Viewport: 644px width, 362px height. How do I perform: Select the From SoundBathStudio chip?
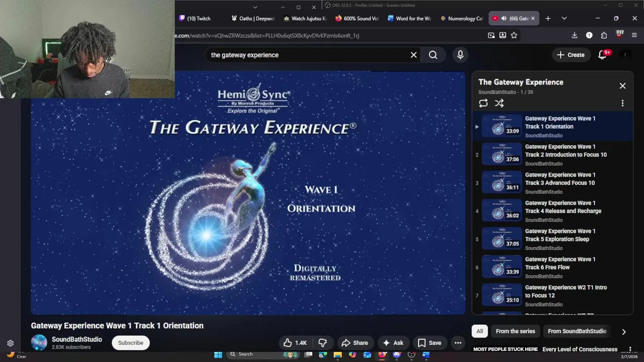pyautogui.click(x=577, y=331)
